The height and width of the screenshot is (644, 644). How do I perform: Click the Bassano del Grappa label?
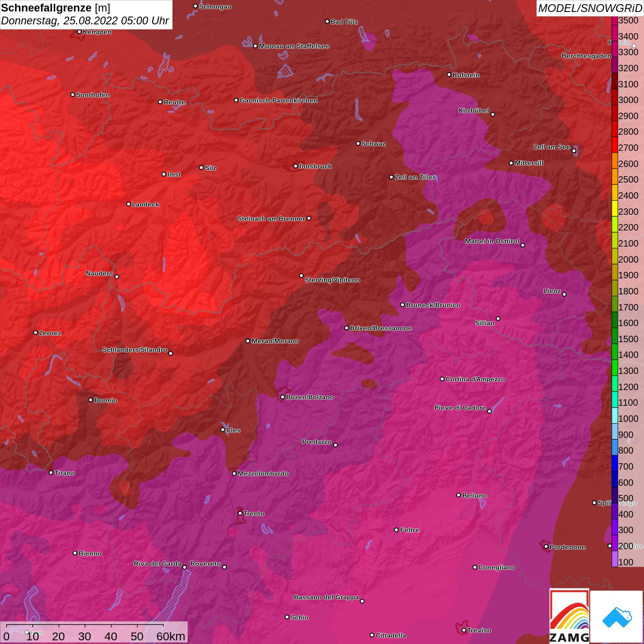(x=327, y=597)
